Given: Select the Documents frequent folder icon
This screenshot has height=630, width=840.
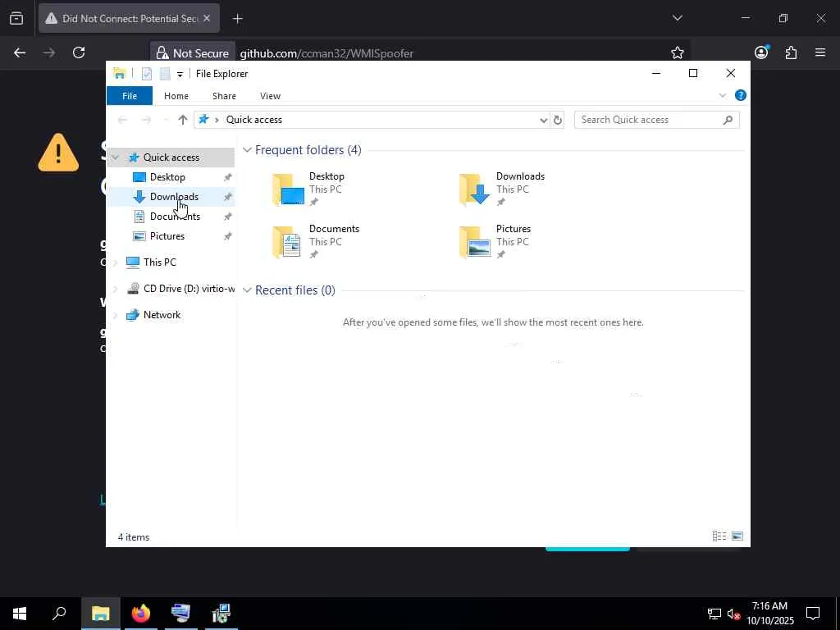Looking at the screenshot, I should (286, 242).
